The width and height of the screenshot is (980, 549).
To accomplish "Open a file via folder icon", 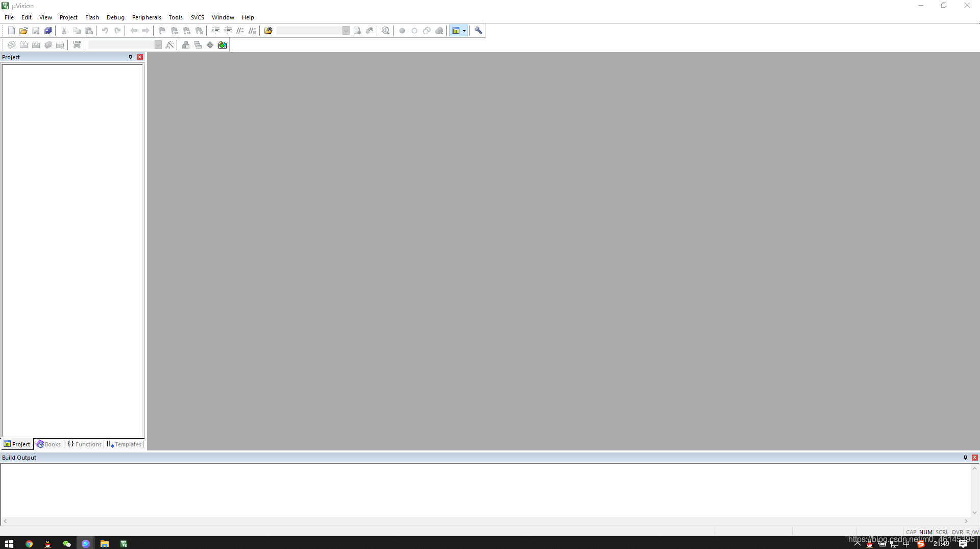I will tap(23, 31).
